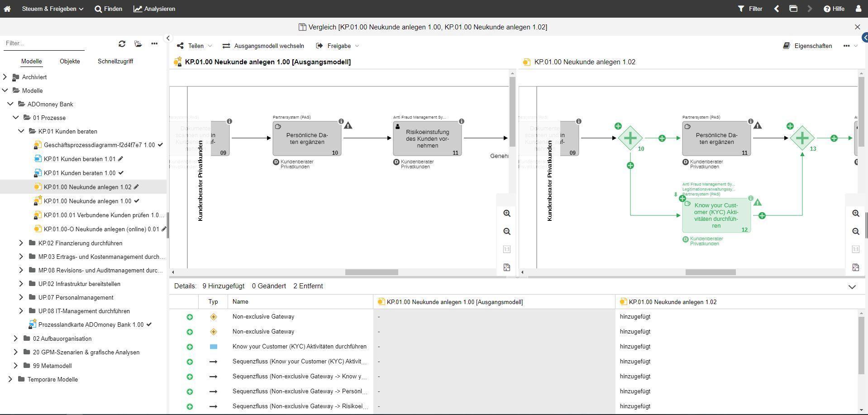Reset left diagram zoom to 1:1
The height and width of the screenshot is (415, 868).
pyautogui.click(x=507, y=249)
